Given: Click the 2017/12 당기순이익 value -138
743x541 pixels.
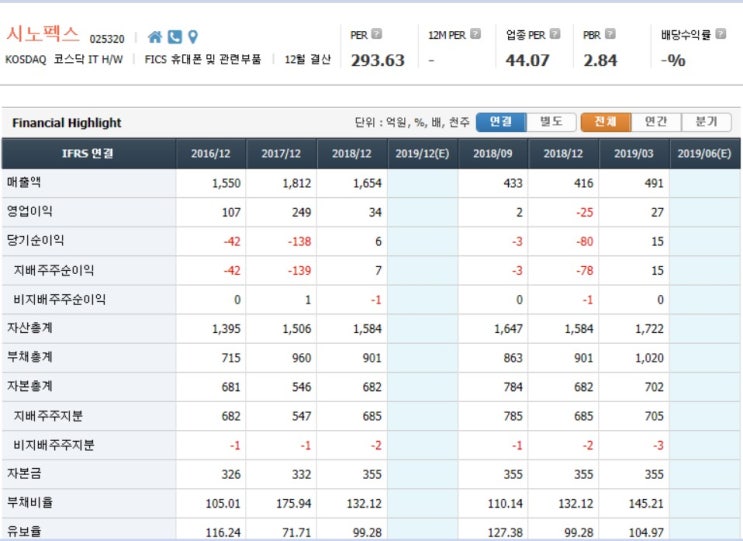Looking at the screenshot, I should tap(299, 242).
